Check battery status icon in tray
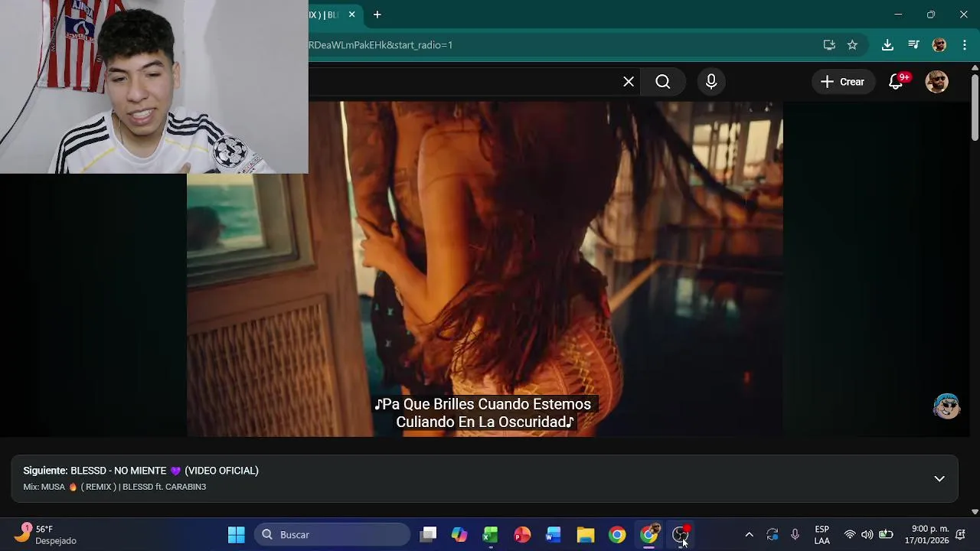 point(886,535)
